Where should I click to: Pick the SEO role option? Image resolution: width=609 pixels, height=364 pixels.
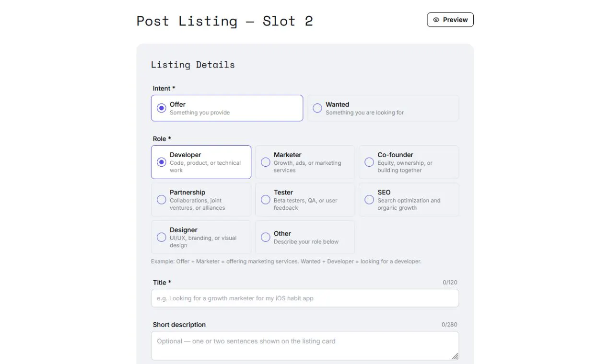(409, 200)
